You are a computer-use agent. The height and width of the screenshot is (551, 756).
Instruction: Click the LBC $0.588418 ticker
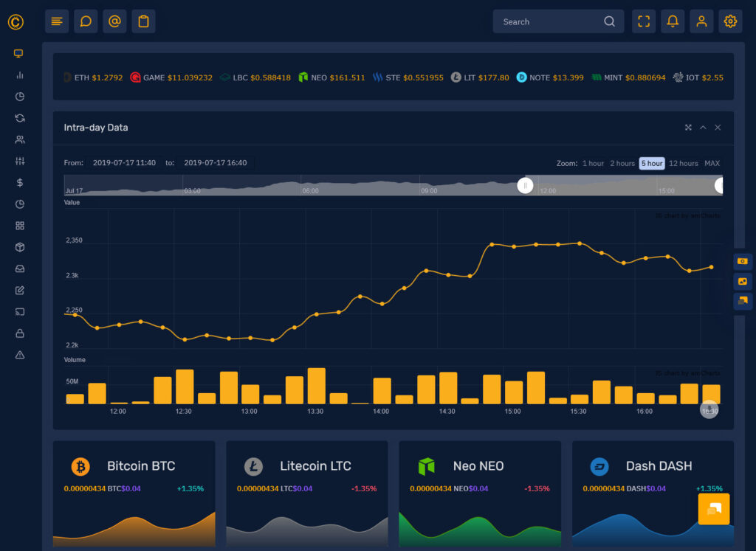point(255,77)
